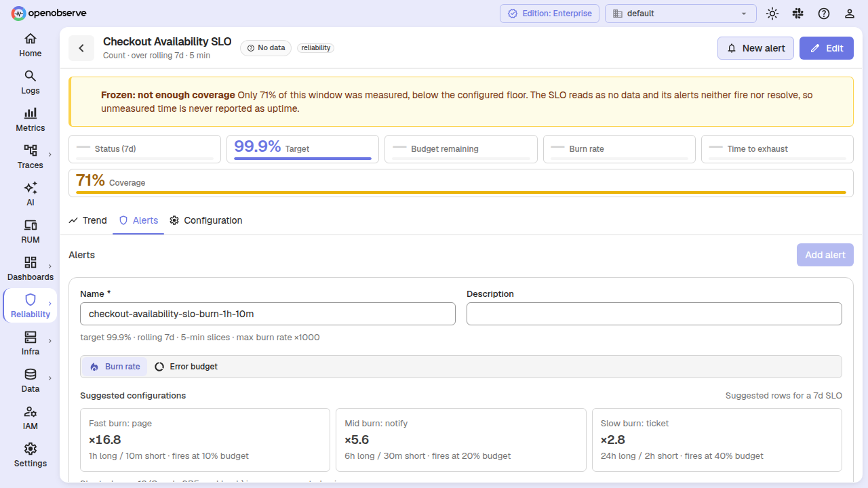The height and width of the screenshot is (488, 868).
Task: Open IAM in the sidebar
Action: pyautogui.click(x=30, y=418)
